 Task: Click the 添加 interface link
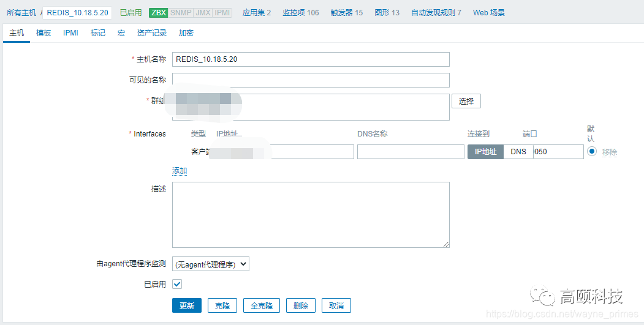click(180, 171)
